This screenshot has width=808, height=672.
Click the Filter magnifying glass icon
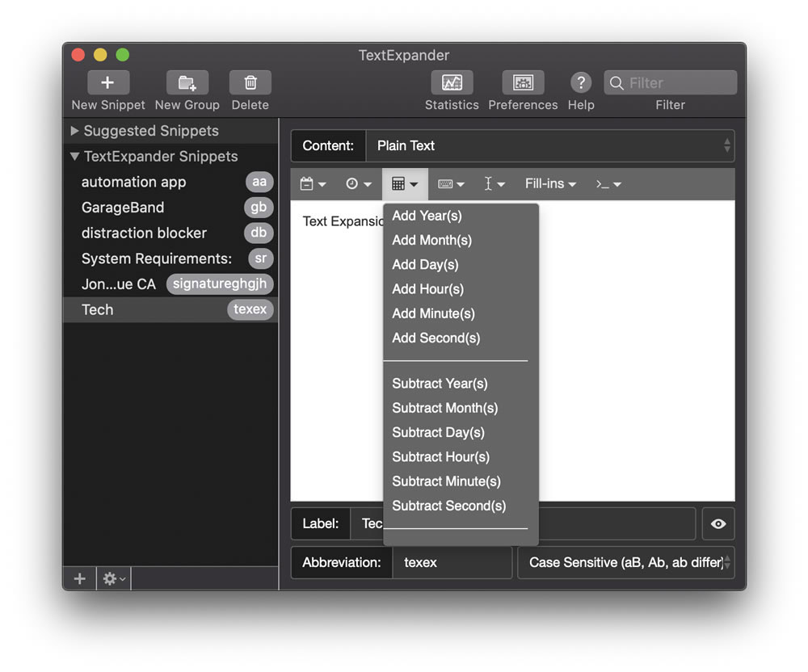pyautogui.click(x=617, y=83)
